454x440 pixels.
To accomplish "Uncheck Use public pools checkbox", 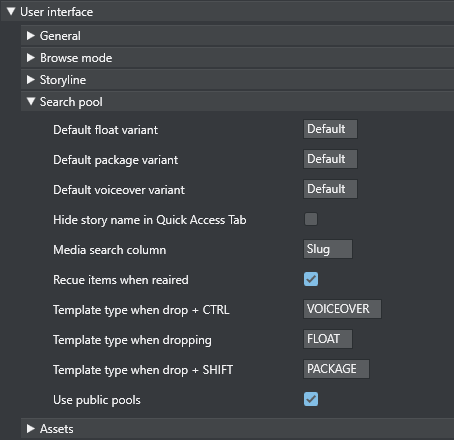I will (x=311, y=399).
